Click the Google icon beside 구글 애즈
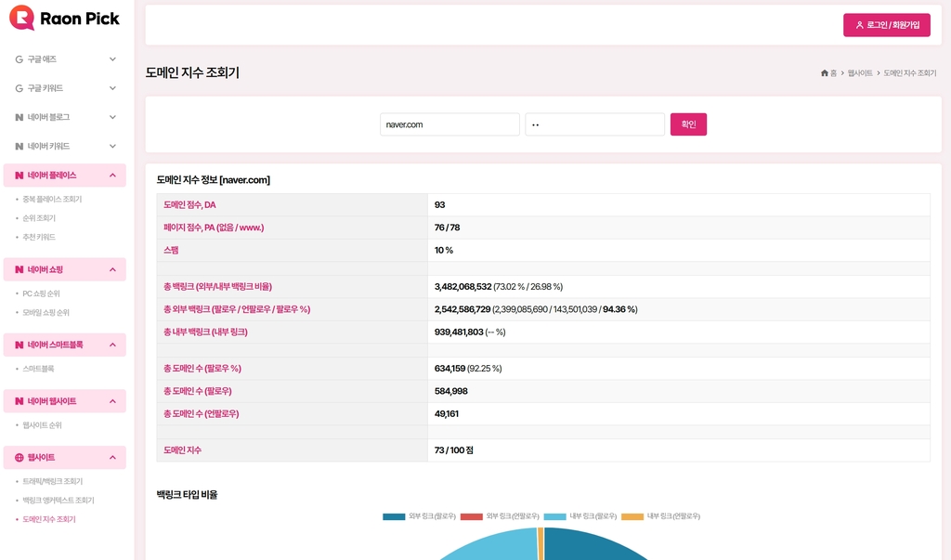 pos(20,59)
